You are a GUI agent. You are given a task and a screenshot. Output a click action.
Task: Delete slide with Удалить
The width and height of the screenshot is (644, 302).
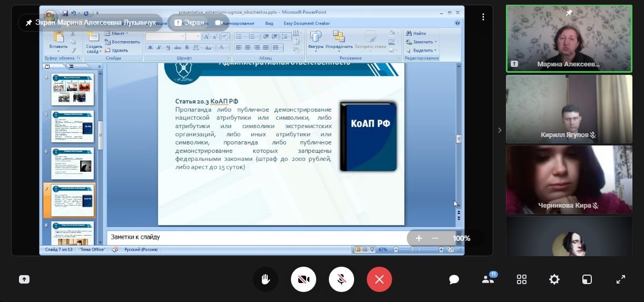point(116,50)
